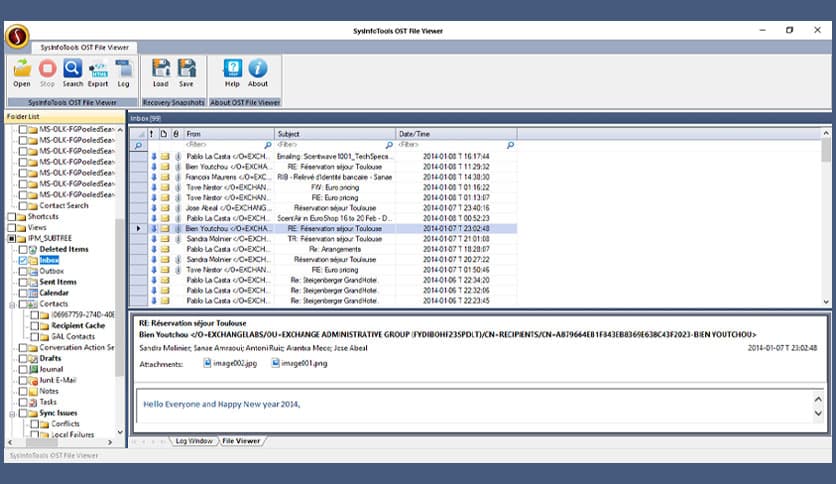
Task: Click the SysInfoTools round logo button
Action: 17,36
